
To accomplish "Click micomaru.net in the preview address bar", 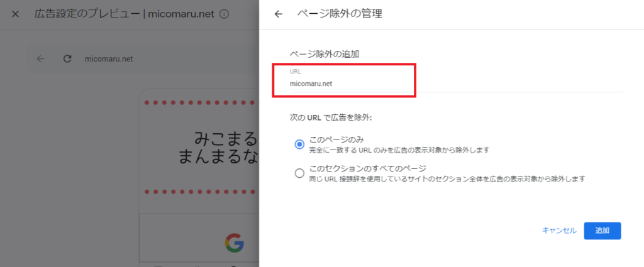I will coord(109,59).
